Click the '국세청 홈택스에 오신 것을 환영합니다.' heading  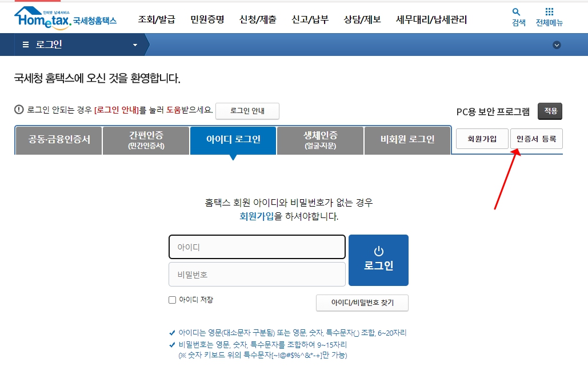click(x=97, y=78)
